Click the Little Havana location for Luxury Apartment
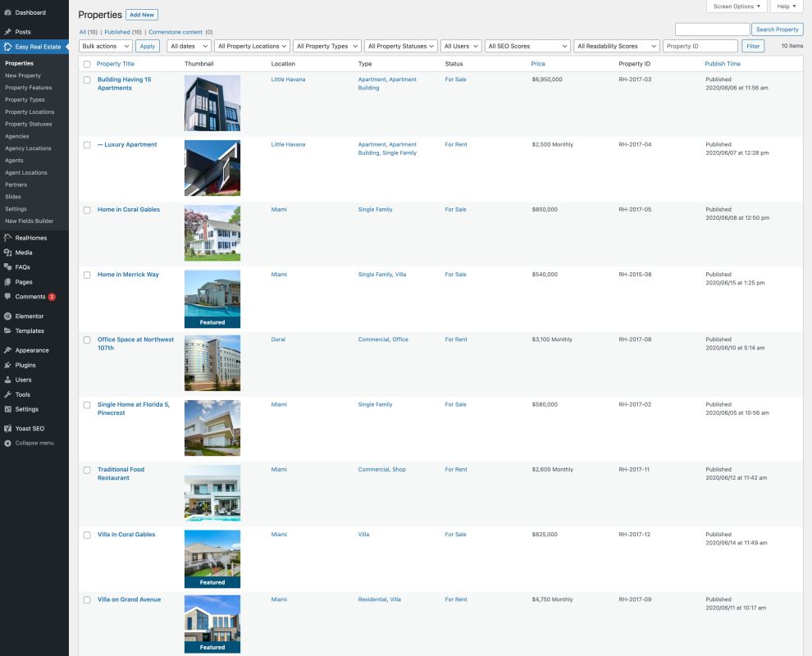This screenshot has width=812, height=656. coord(288,144)
